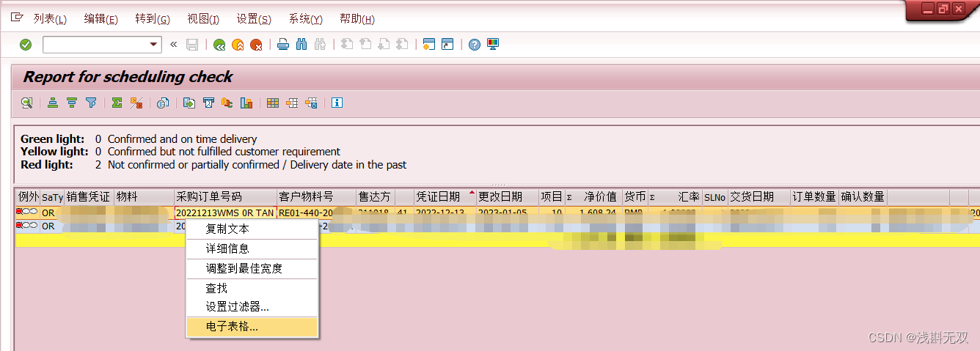Click the First Page icon

[x=347, y=45]
